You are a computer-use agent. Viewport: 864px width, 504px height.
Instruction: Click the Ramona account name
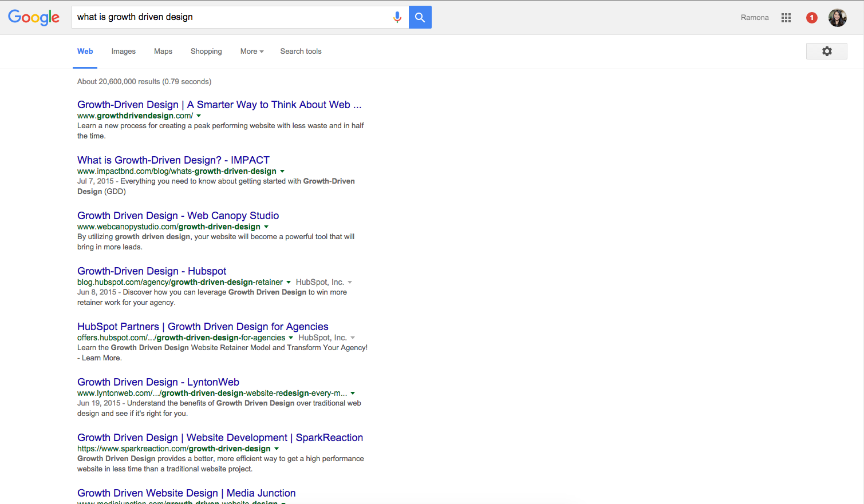tap(754, 18)
